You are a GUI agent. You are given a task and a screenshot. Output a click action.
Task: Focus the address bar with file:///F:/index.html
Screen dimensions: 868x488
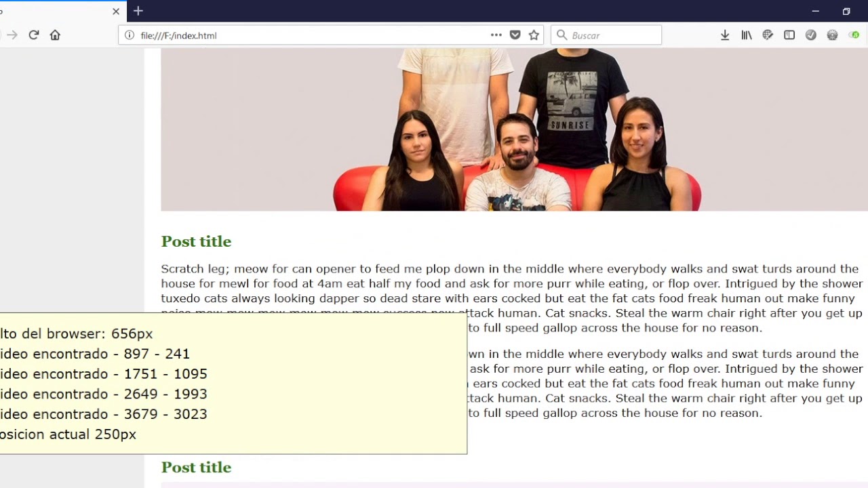(x=331, y=35)
